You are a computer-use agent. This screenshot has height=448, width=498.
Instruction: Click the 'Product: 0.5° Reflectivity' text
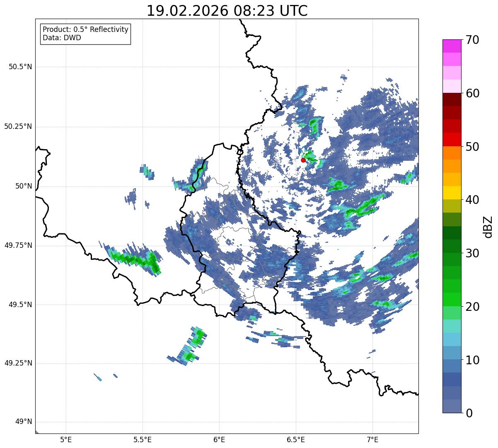pyautogui.click(x=86, y=30)
